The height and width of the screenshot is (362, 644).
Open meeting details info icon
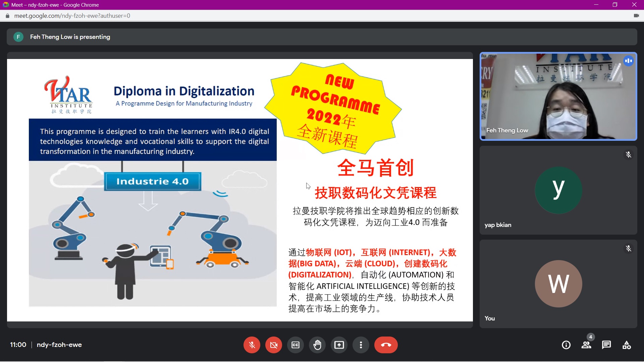click(566, 345)
